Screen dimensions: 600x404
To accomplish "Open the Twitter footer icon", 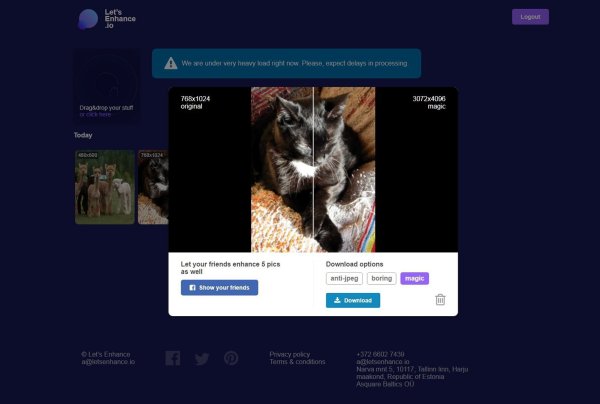I will click(x=202, y=358).
